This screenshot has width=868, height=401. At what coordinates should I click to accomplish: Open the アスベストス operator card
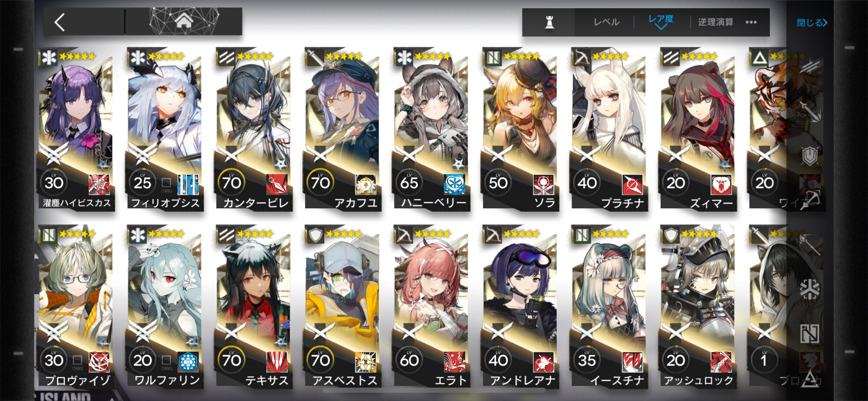point(343,306)
